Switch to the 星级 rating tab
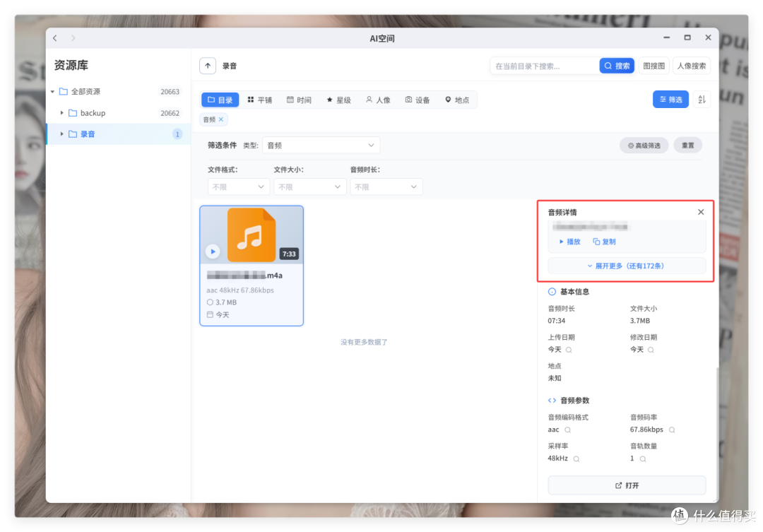The width and height of the screenshot is (763, 532). click(338, 100)
